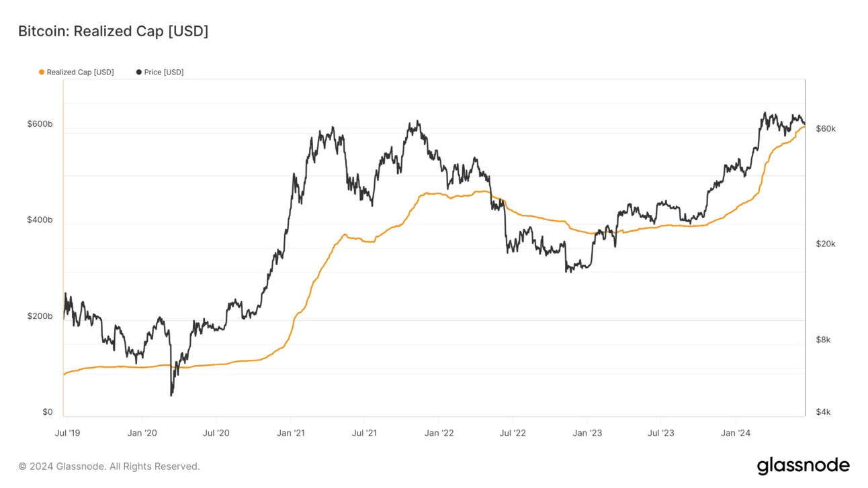Select the Jan '20 x-axis label
The height and width of the screenshot is (488, 868).
click(x=142, y=433)
